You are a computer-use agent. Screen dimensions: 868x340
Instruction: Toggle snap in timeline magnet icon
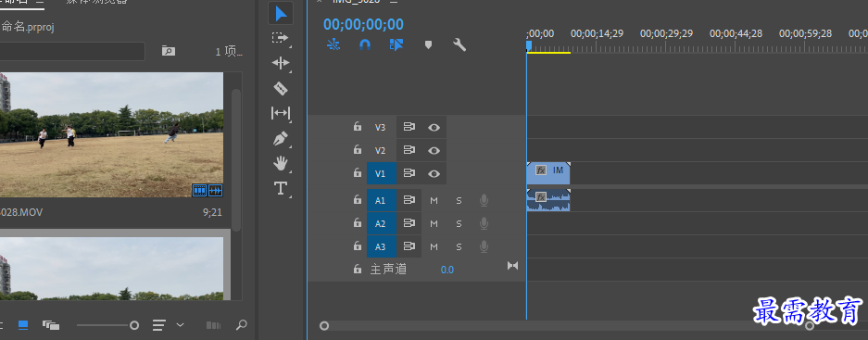coord(365,44)
